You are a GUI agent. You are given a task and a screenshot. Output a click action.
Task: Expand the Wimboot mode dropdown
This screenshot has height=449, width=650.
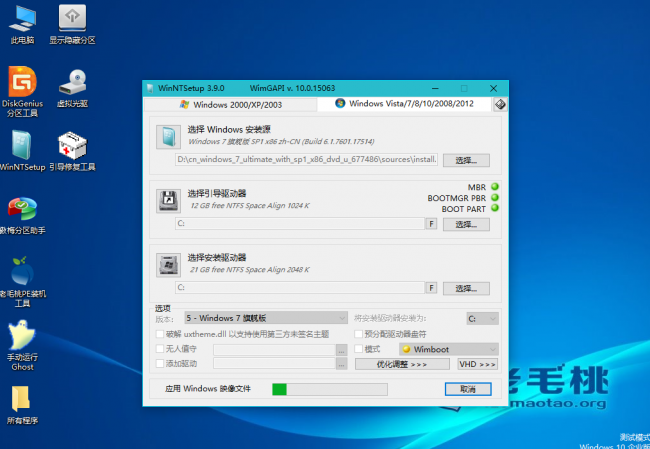[x=449, y=349]
